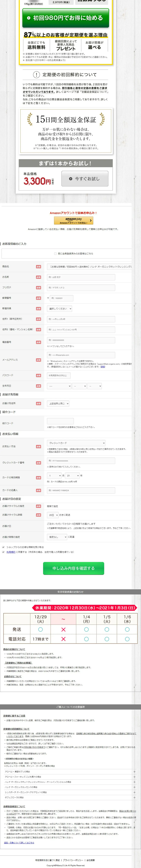Open the 利用規約 terms link

[11, 552]
